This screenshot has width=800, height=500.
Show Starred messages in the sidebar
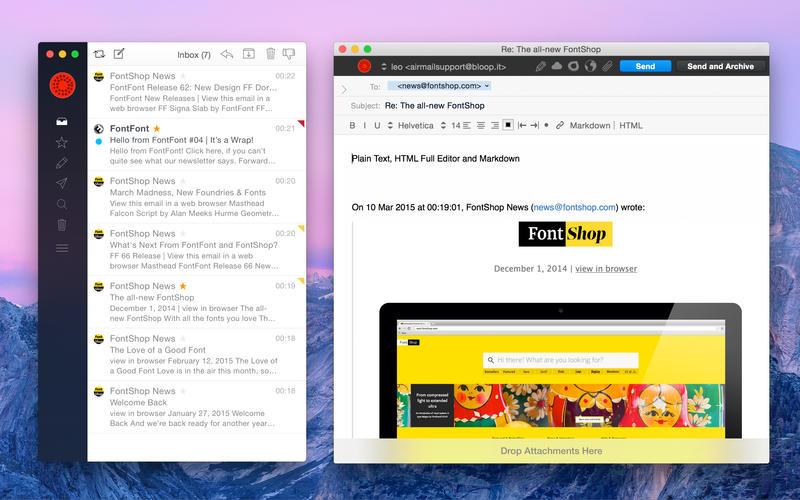[62, 142]
